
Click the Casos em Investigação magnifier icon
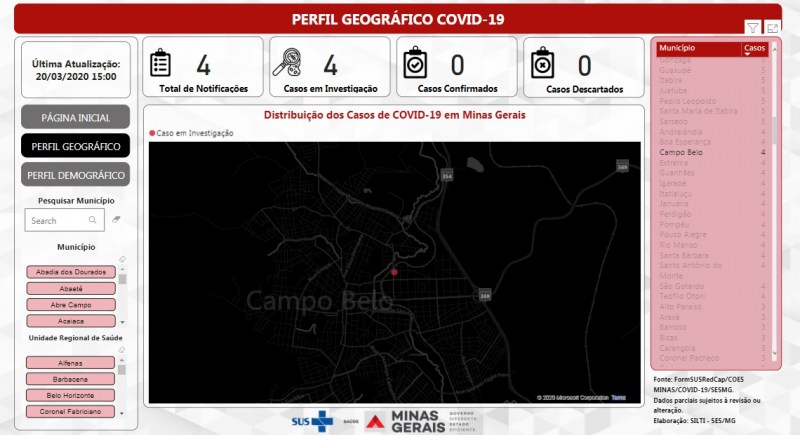point(287,62)
